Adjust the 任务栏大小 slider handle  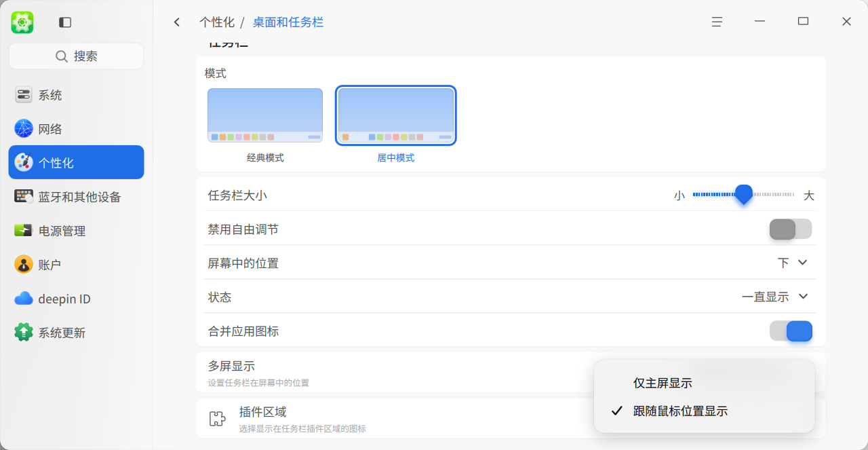pyautogui.click(x=744, y=195)
